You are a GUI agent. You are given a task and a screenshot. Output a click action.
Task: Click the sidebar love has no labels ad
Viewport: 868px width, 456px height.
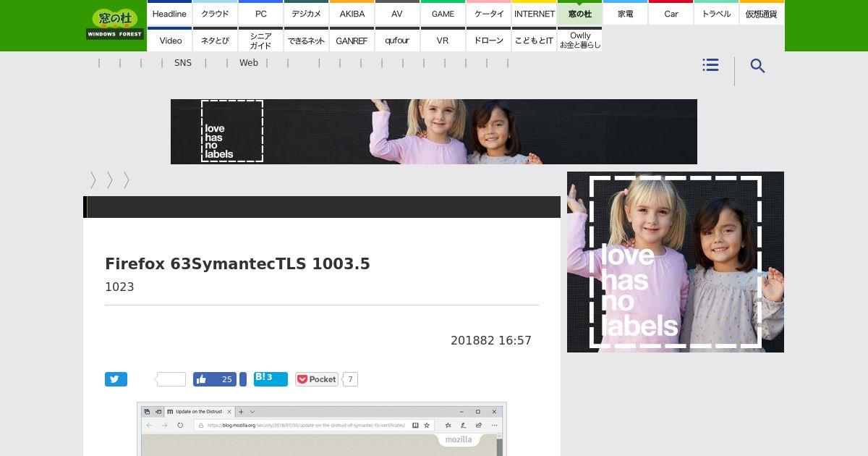coord(676,262)
